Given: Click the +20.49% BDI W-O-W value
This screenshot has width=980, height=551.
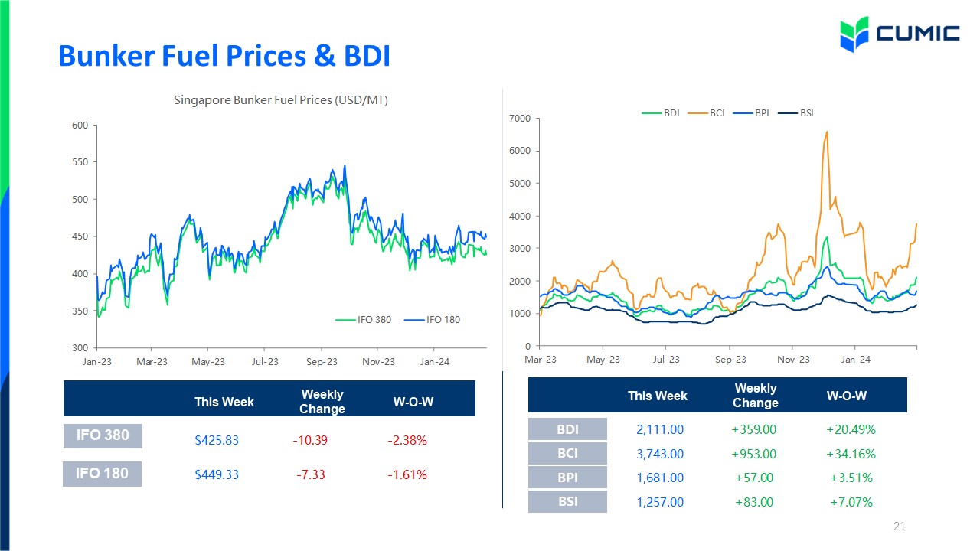Looking at the screenshot, I should click(851, 429).
